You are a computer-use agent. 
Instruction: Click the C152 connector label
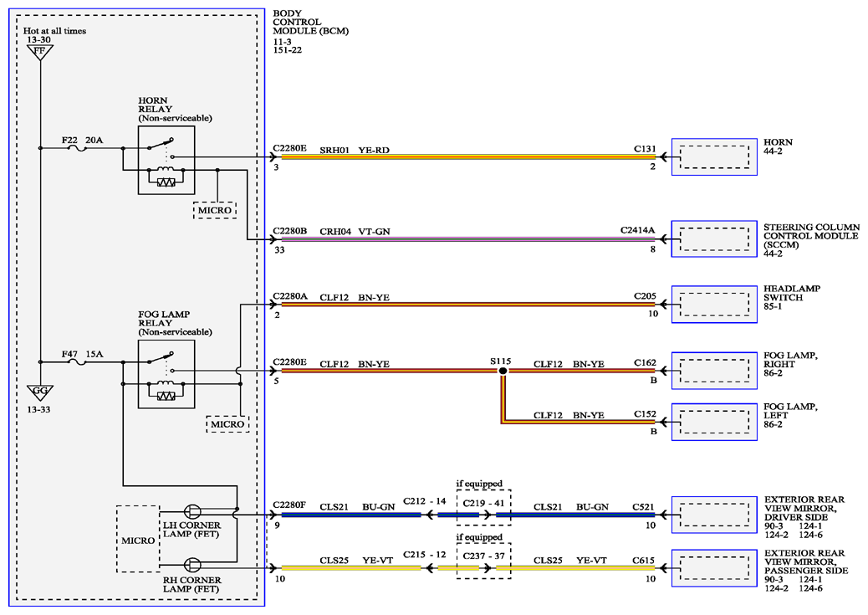tap(645, 414)
